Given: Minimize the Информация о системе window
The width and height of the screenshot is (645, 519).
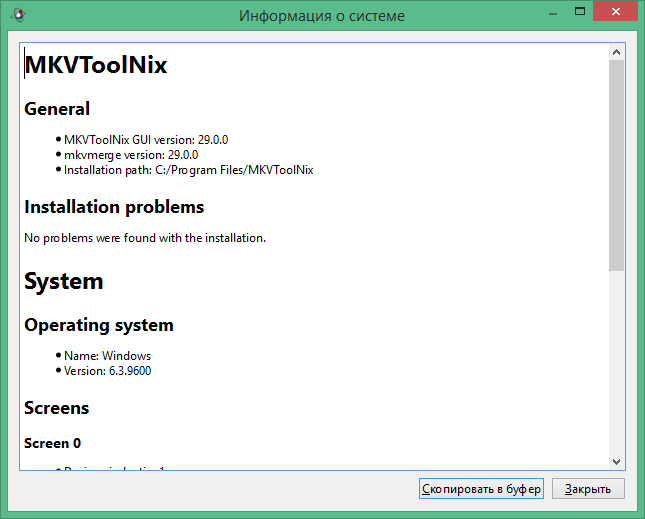Looking at the screenshot, I should [x=553, y=14].
